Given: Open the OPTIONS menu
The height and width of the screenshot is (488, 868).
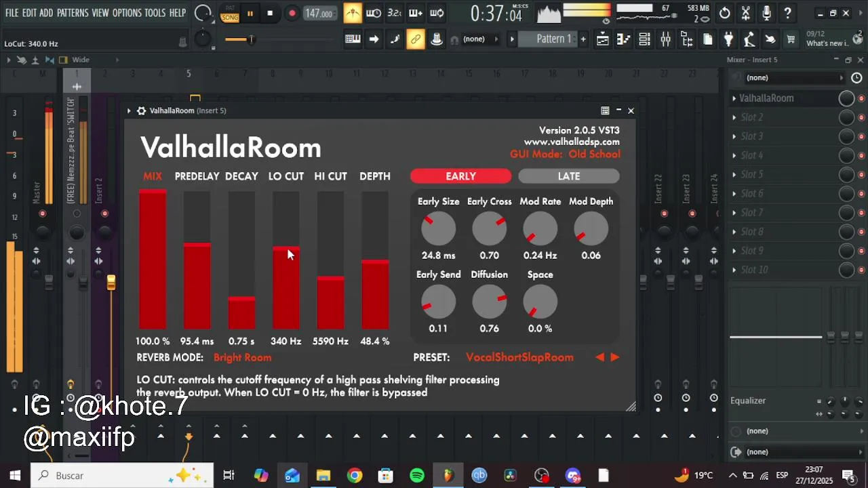Looking at the screenshot, I should click(127, 13).
